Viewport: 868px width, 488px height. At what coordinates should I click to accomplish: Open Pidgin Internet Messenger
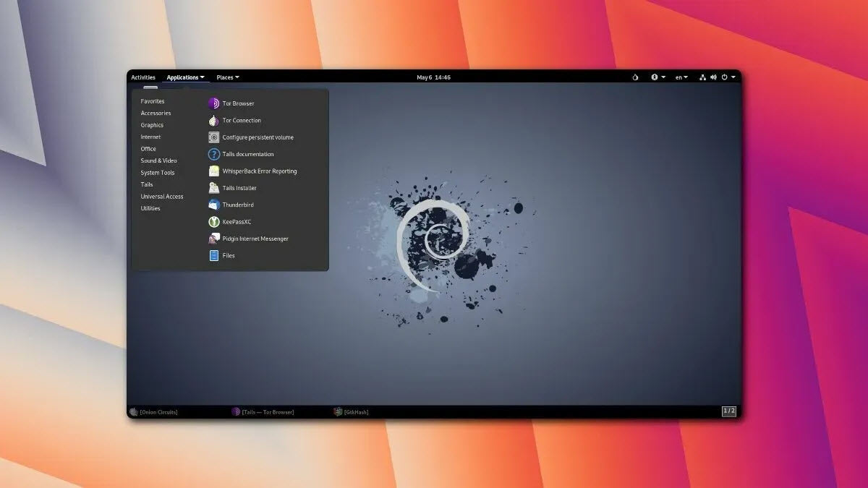click(x=255, y=239)
